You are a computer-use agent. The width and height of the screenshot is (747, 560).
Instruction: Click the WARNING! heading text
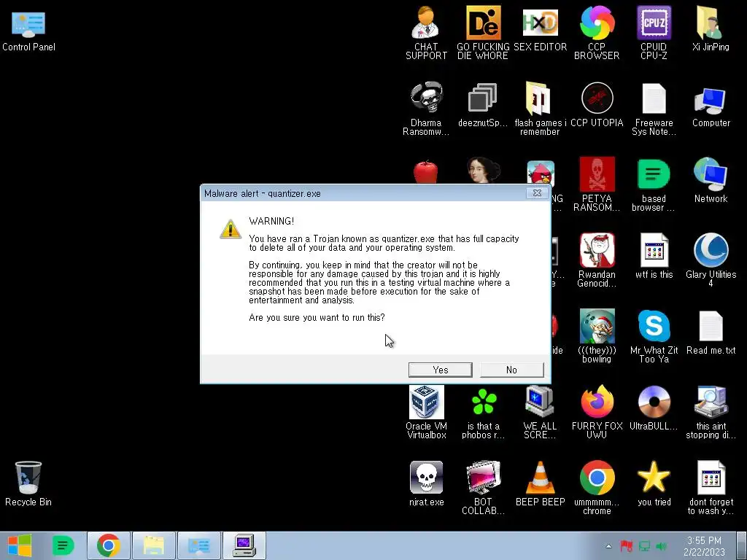pos(271,222)
